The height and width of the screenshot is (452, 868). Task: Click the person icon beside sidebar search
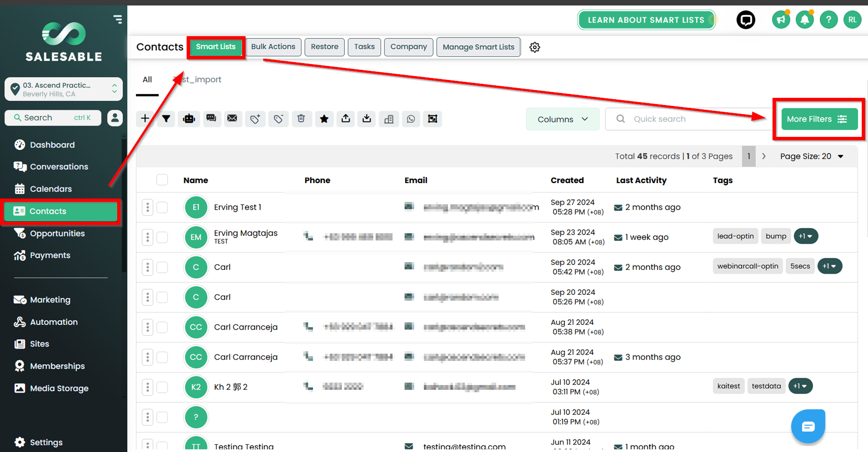tap(115, 118)
